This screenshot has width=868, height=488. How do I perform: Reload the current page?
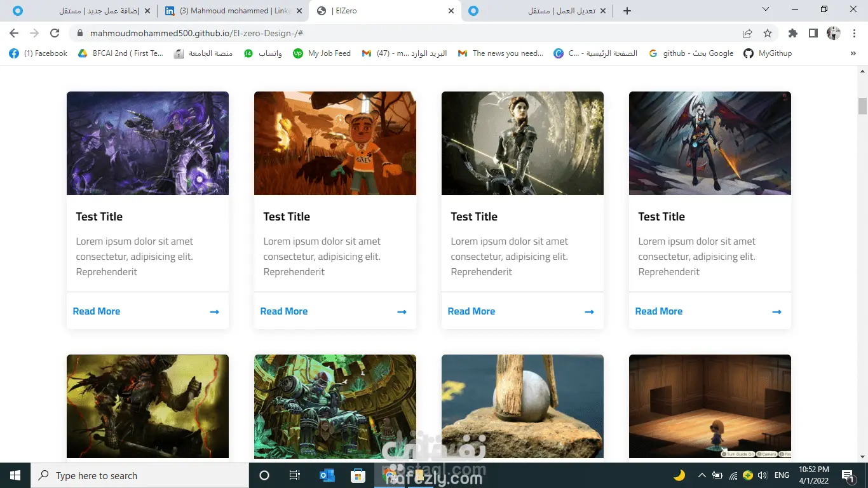[x=55, y=33]
